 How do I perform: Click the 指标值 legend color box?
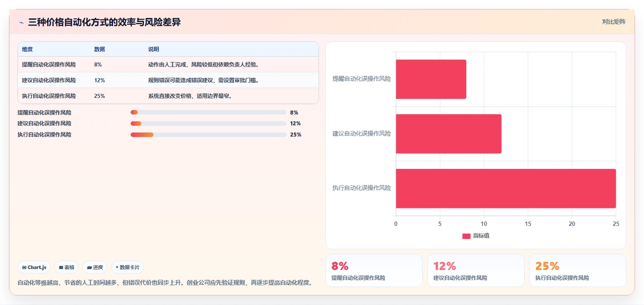[x=466, y=236]
